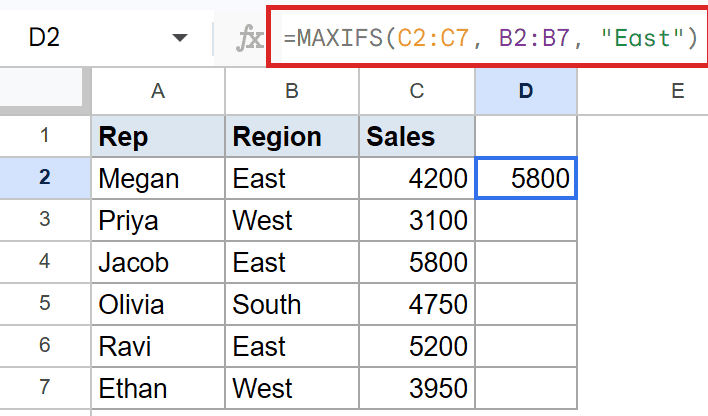708x416 pixels.
Task: Select cell containing Priya
Action: click(x=158, y=220)
